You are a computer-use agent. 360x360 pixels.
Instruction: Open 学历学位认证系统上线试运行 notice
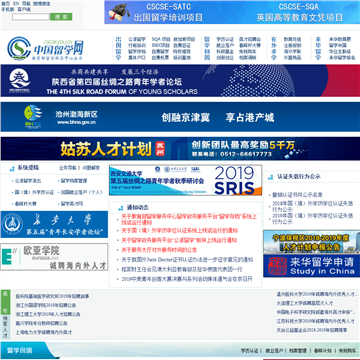coord(179,230)
